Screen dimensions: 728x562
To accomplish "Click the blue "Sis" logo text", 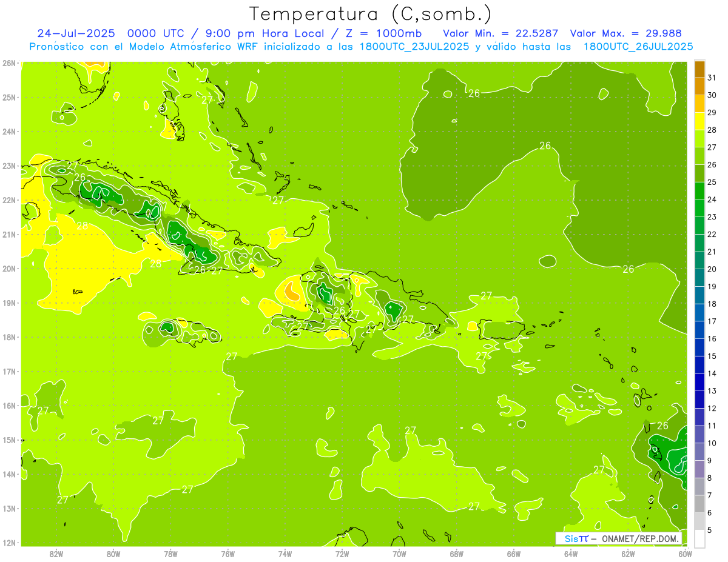I will 571,538.
